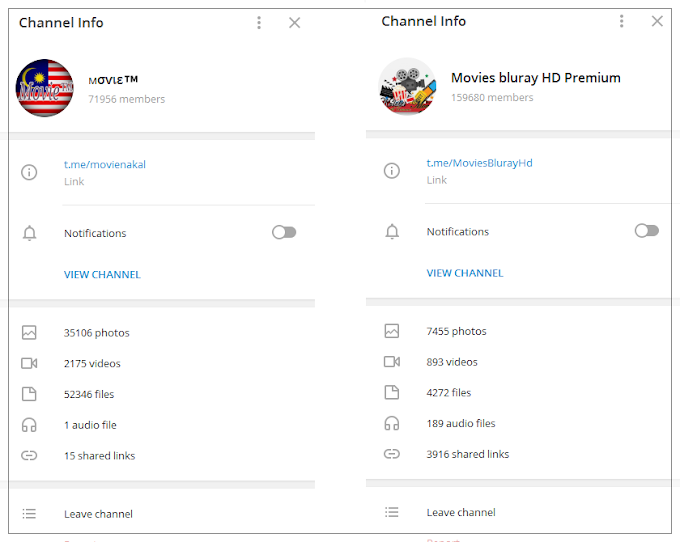Select Leave channel in the right panel
The image size is (680, 542).
pos(459,512)
